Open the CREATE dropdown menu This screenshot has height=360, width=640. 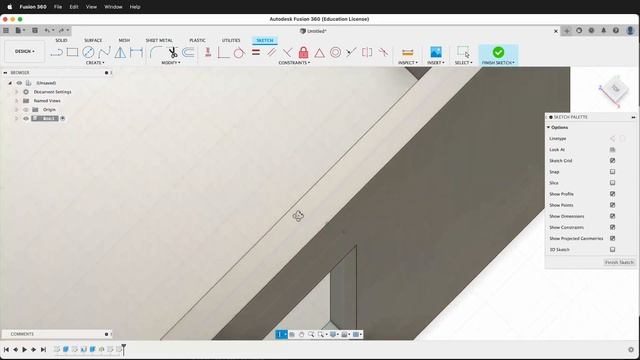[x=95, y=63]
